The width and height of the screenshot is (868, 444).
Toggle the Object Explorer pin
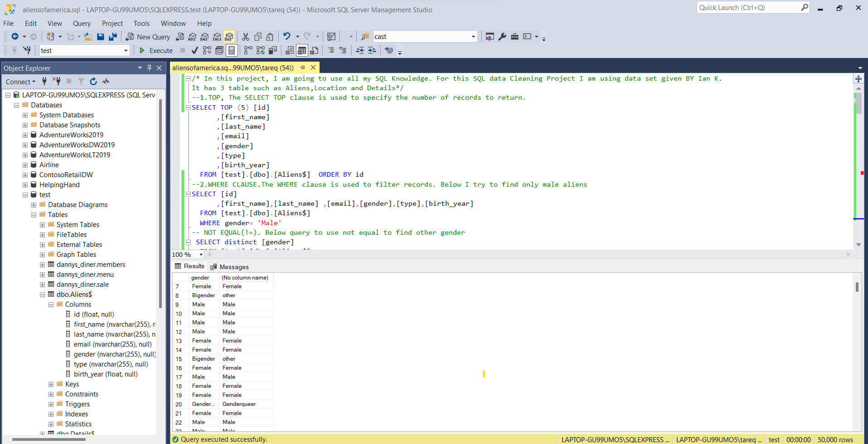click(x=149, y=68)
